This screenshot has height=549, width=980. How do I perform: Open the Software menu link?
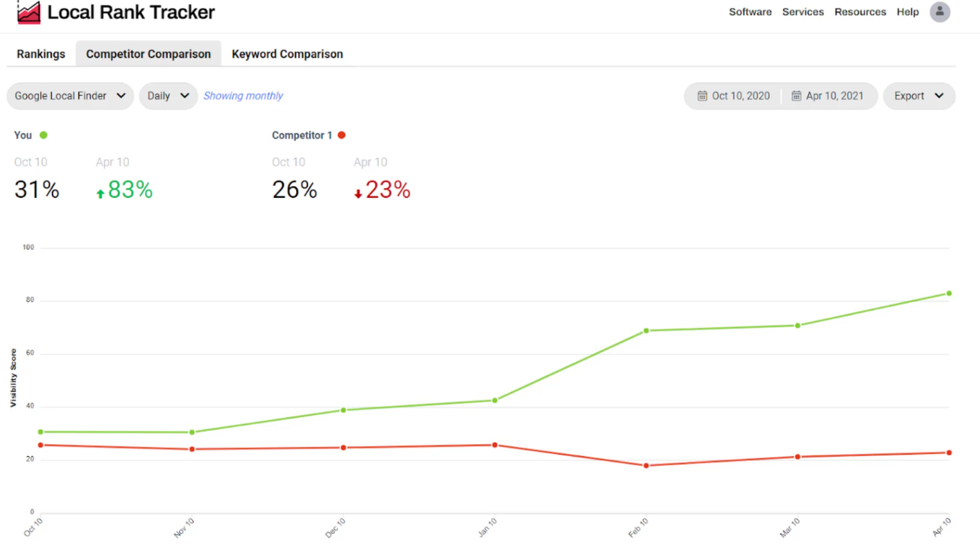[x=750, y=12]
